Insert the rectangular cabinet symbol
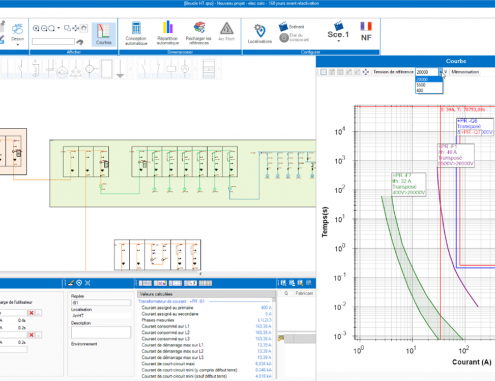The image size is (495, 381). click(107, 69)
